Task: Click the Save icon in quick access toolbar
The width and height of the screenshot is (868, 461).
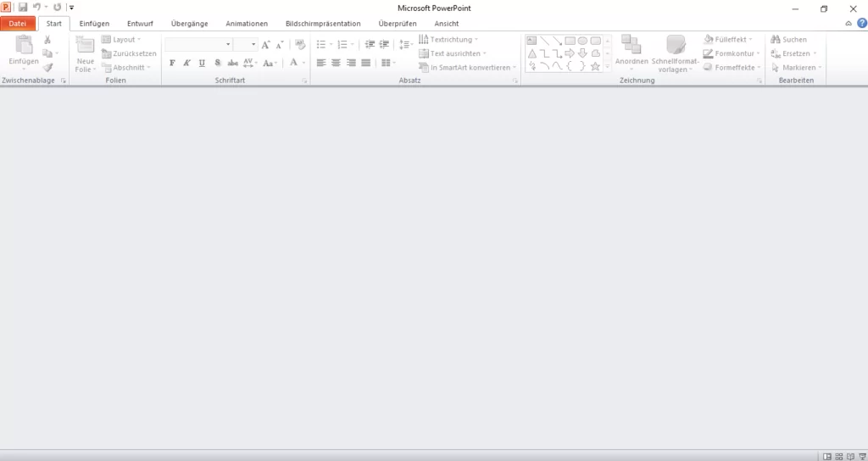Action: click(x=23, y=7)
